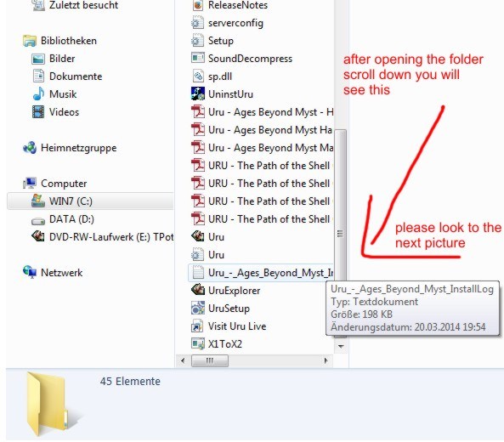Open the DVD-RW-Laufwerk (E:) drive
The height and width of the screenshot is (442, 504).
tap(103, 237)
